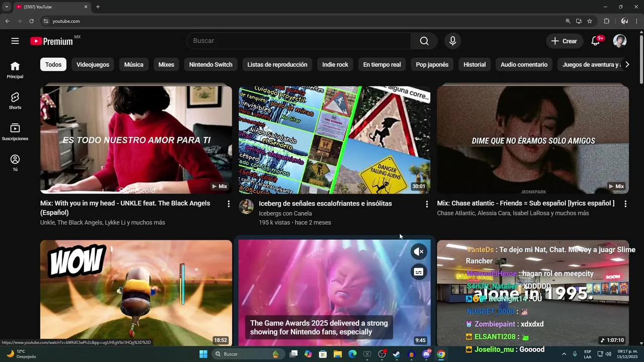Open File Explorer from the taskbar
Image resolution: width=644 pixels, height=362 pixels.
[338, 354]
